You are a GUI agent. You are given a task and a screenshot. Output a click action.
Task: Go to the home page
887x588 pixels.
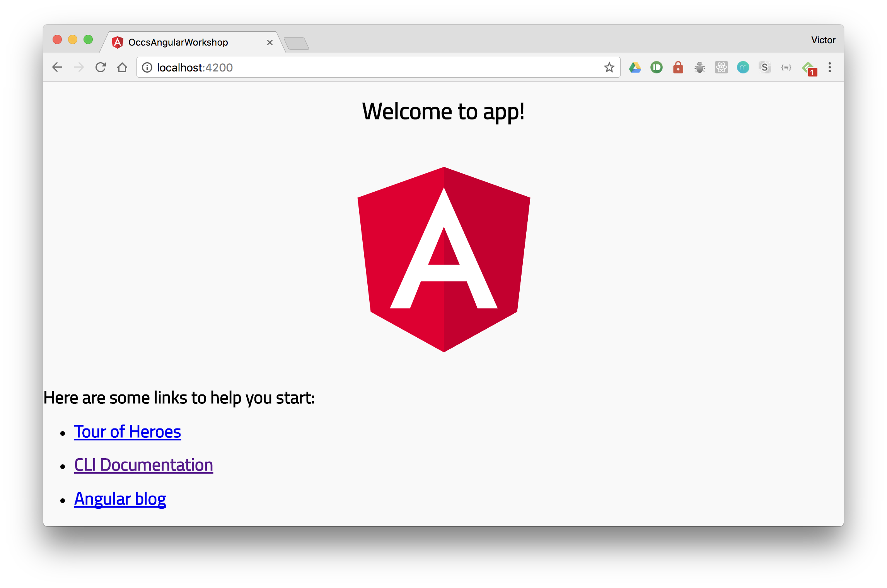pyautogui.click(x=122, y=68)
